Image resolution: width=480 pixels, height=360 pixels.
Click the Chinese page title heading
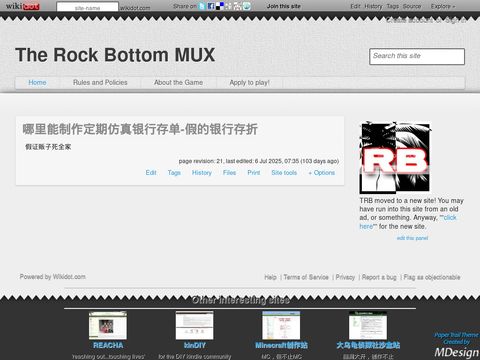point(140,129)
